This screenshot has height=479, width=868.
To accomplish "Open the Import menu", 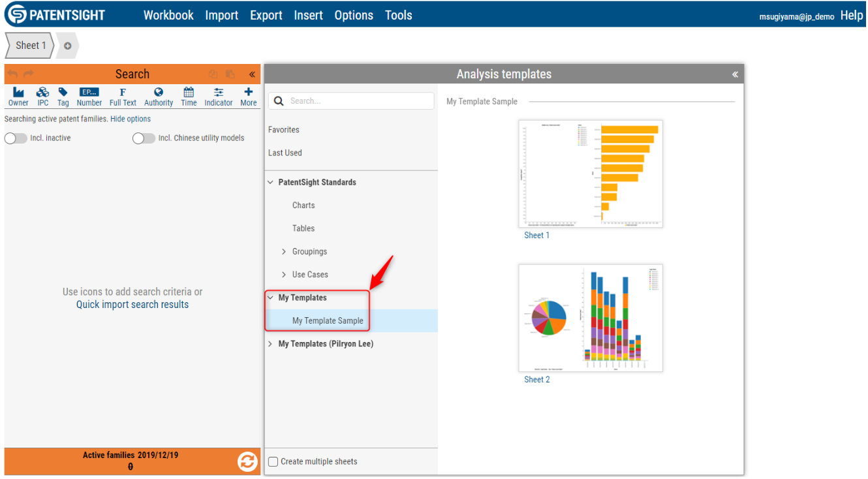I will 222,15.
